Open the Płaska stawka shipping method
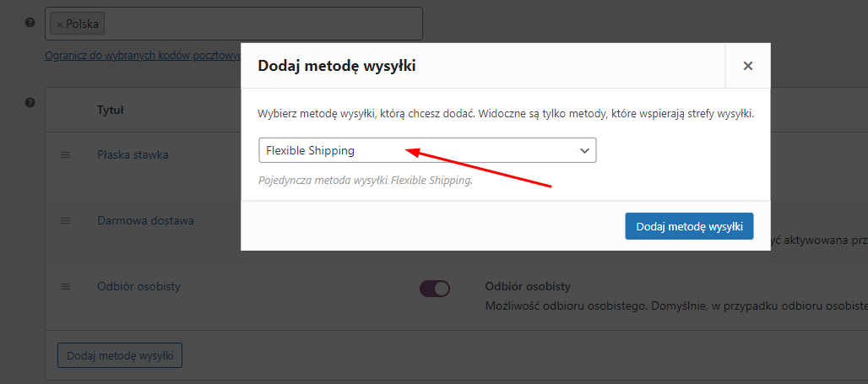The height and width of the screenshot is (384, 868). [133, 155]
